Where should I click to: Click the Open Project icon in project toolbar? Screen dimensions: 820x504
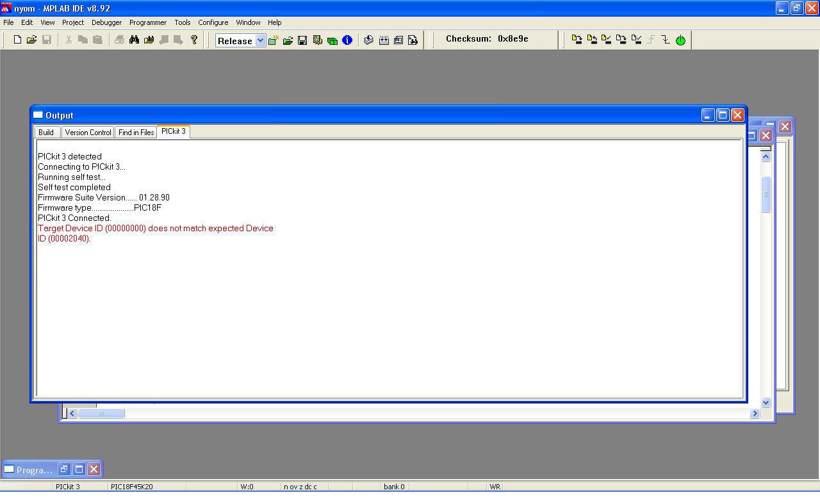[288, 40]
